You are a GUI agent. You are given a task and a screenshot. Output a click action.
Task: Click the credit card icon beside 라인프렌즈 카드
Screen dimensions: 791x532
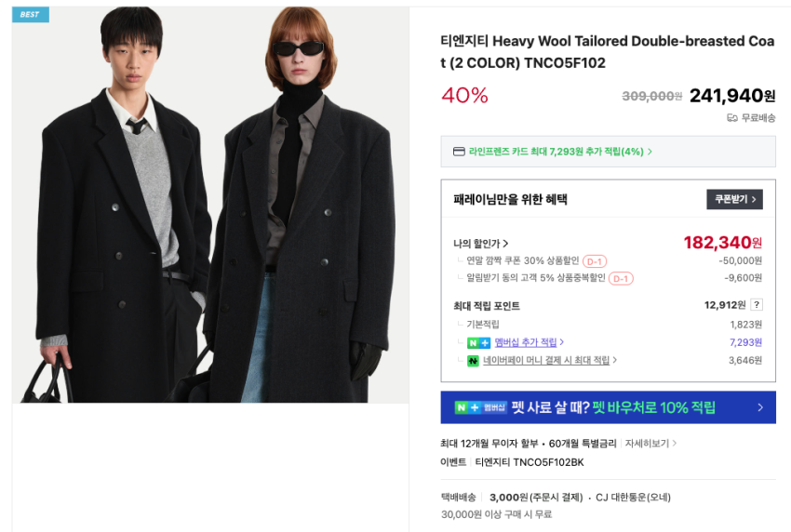click(459, 152)
